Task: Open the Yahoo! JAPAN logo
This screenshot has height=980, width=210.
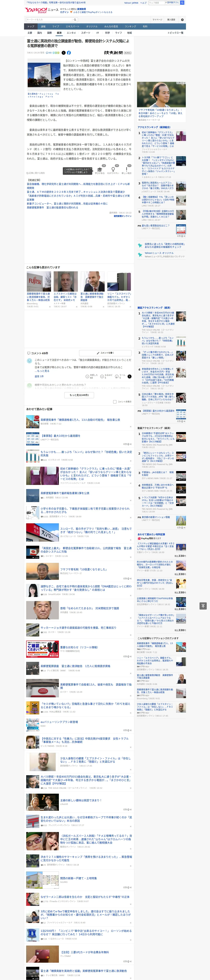Action: [x=36, y=10]
